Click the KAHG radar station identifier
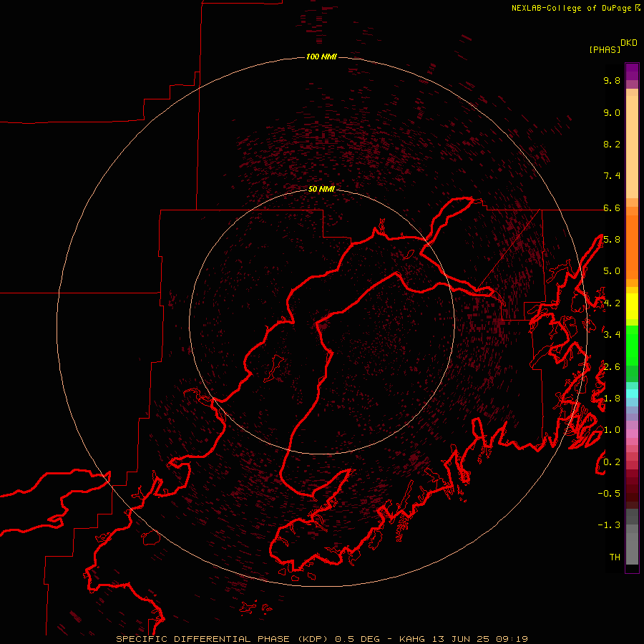 pyautogui.click(x=413, y=639)
